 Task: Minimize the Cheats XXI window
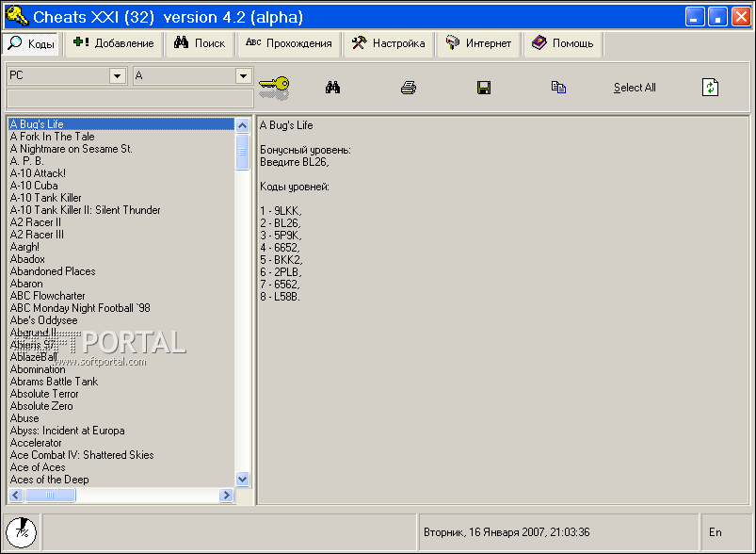(695, 17)
